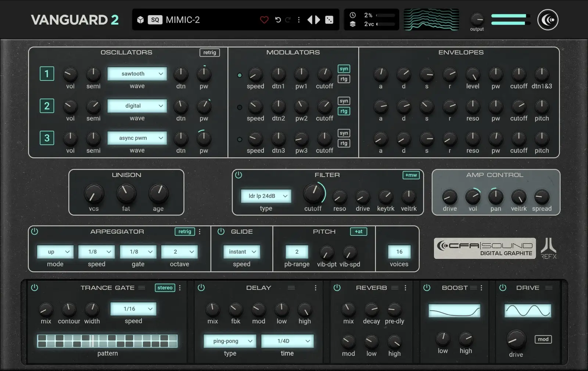
Task: Open arpeggiator speed 1/8 dropdown
Action: (97, 252)
